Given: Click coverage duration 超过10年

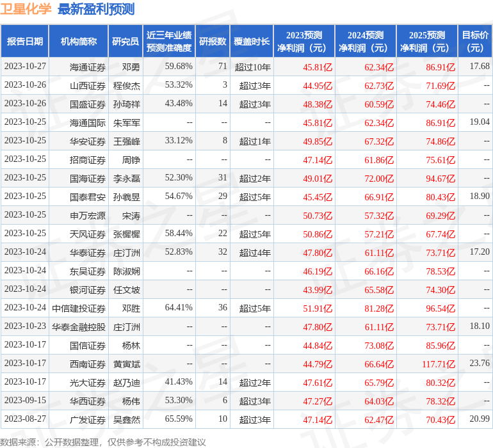Looking at the screenshot, I should (x=252, y=67).
